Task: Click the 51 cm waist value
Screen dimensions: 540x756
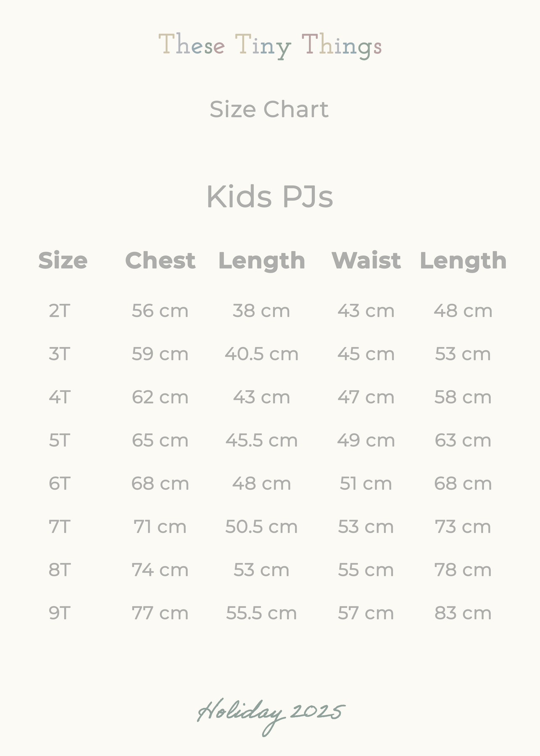Action: pyautogui.click(x=366, y=484)
